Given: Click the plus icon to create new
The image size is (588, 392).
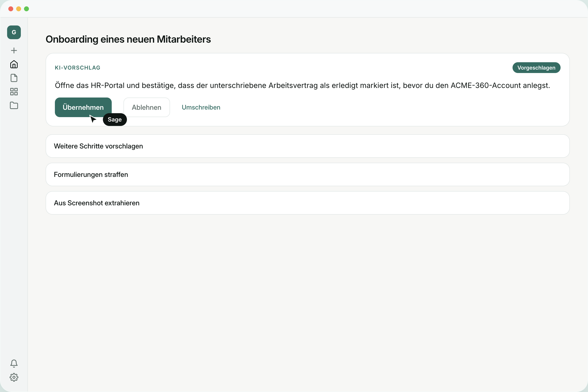Looking at the screenshot, I should click(14, 50).
